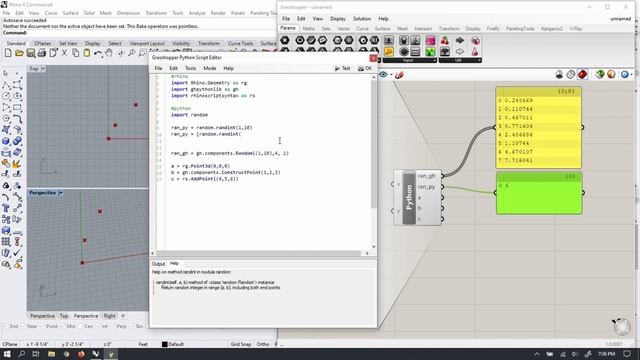Click the cherries icon in Grasshopper Params ribbon
This screenshot has width=640, height=360.
click(444, 40)
